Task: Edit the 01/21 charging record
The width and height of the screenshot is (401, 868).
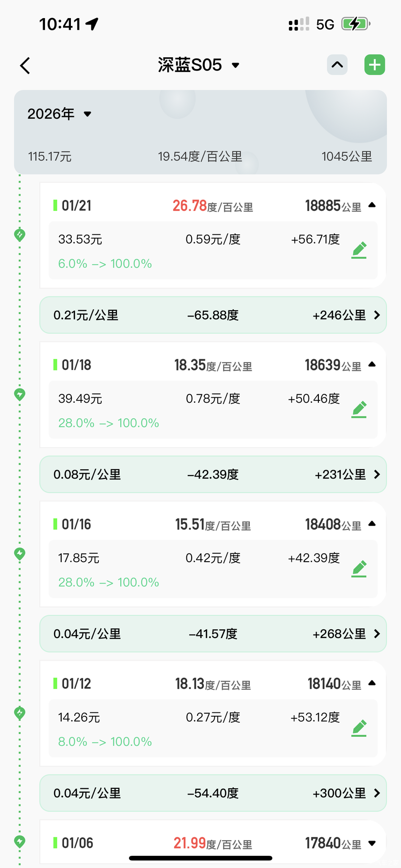Action: click(359, 250)
